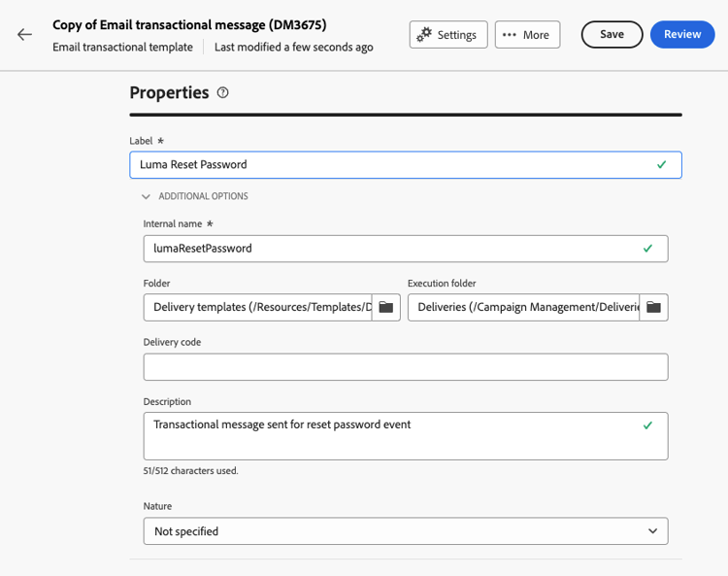The image size is (728, 576).
Task: Collapse the Additional Options section
Action: coord(195,196)
